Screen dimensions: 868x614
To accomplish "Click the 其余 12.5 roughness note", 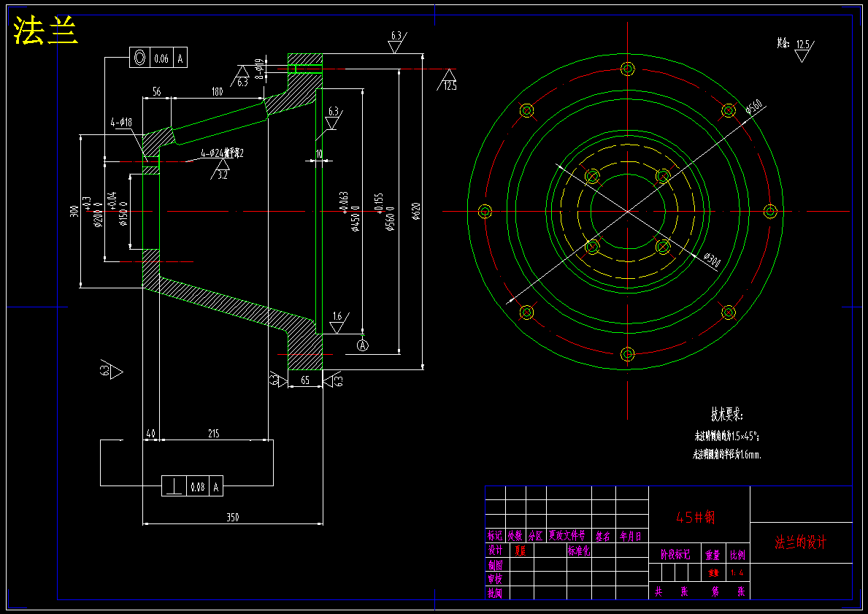I will [x=795, y=49].
